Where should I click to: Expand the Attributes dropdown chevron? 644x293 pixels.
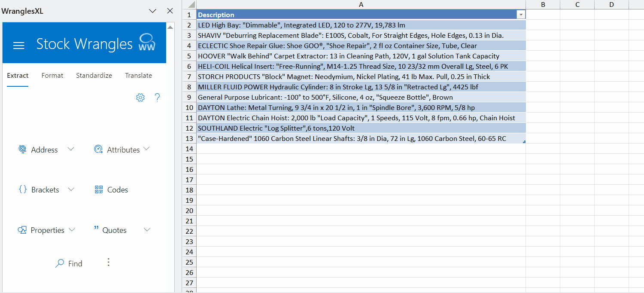(146, 149)
